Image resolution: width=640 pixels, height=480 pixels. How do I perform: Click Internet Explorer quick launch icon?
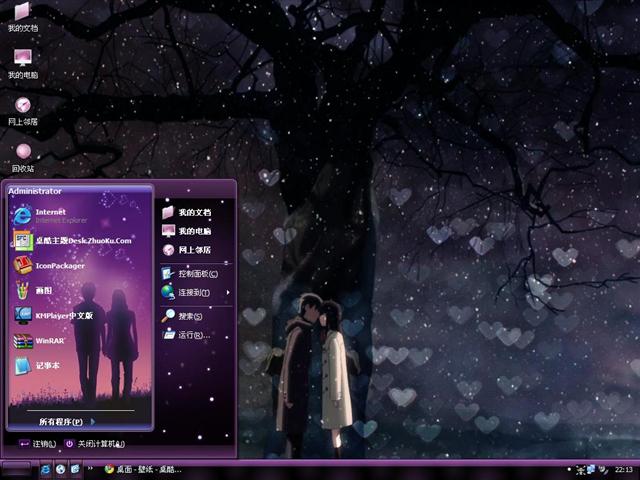click(x=46, y=469)
